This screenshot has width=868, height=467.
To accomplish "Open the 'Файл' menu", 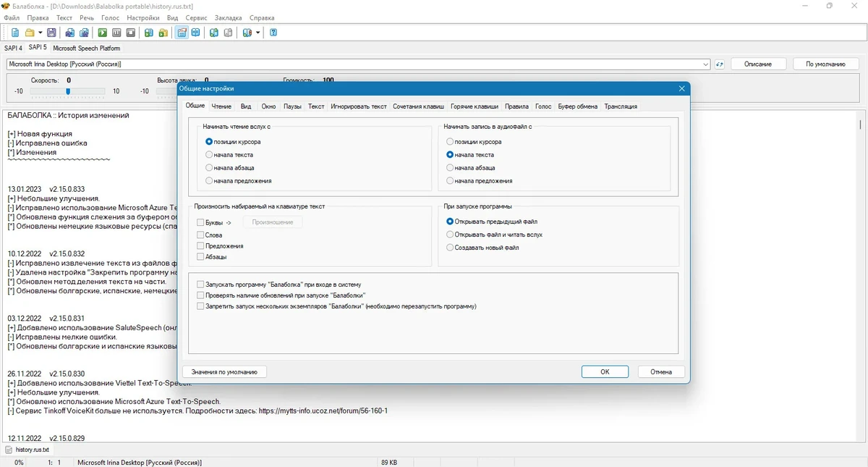I will pos(12,17).
